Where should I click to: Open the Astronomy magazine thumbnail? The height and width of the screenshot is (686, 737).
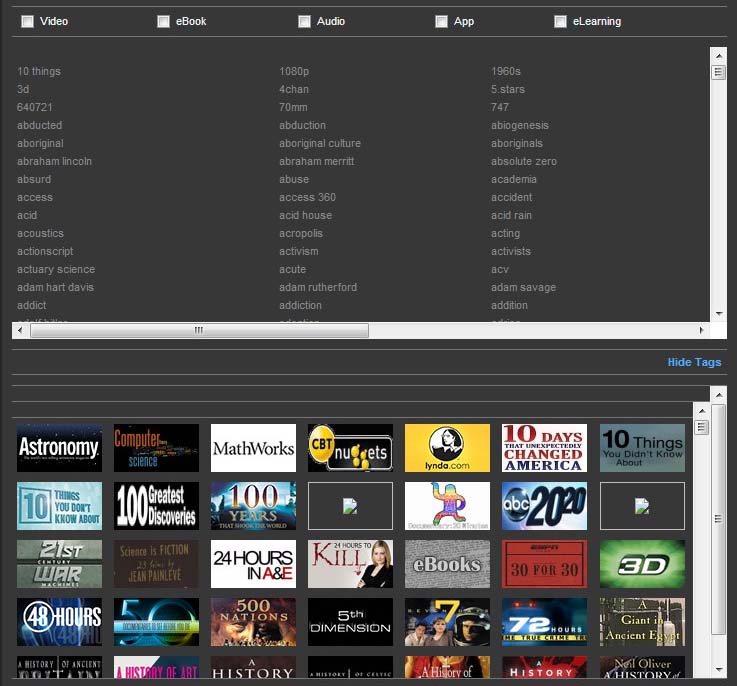click(59, 448)
